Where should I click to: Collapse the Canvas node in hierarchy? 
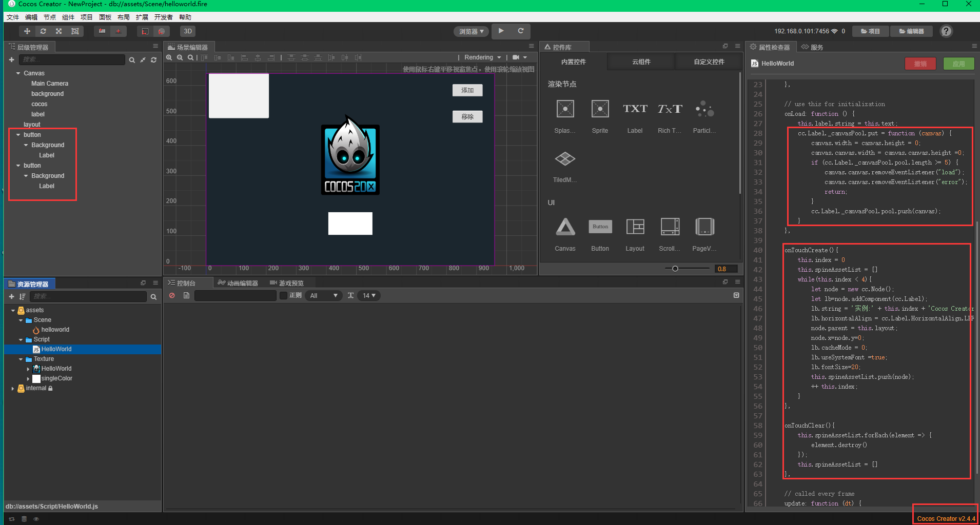pos(18,73)
